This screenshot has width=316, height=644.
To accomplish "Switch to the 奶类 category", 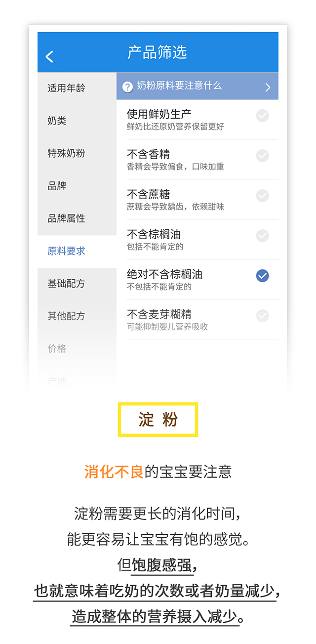I will [57, 121].
